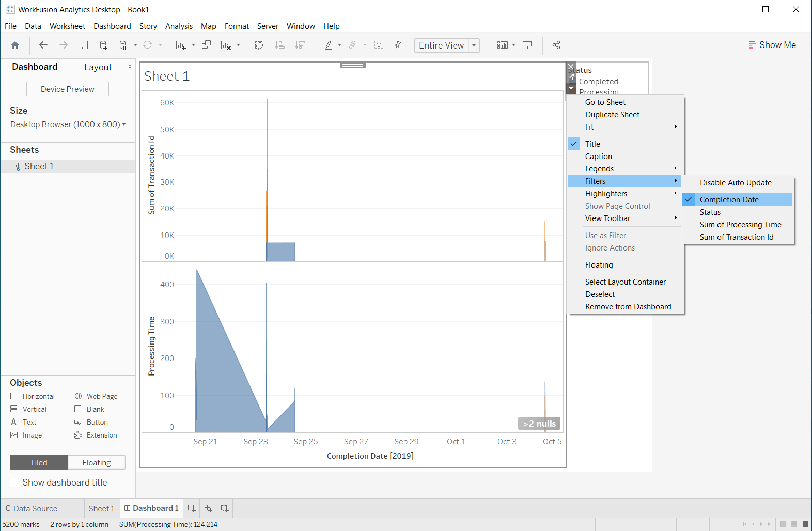
Task: Select the Tiled layout toggle
Action: click(39, 463)
